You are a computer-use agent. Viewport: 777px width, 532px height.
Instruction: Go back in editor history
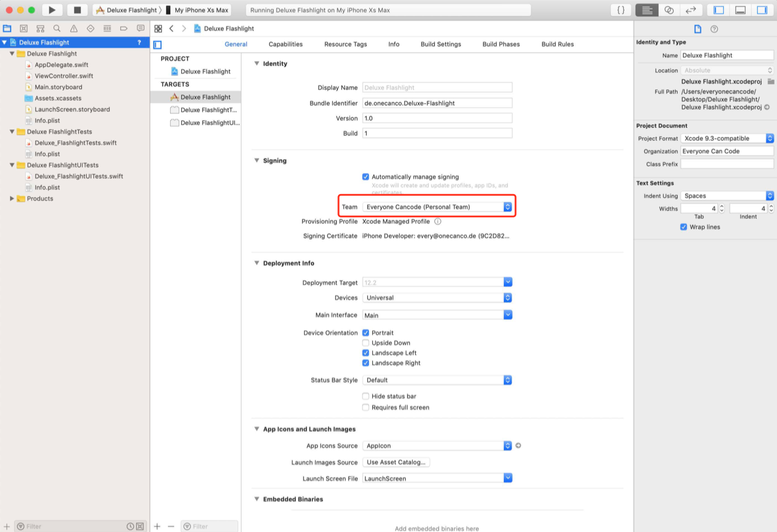[171, 29]
